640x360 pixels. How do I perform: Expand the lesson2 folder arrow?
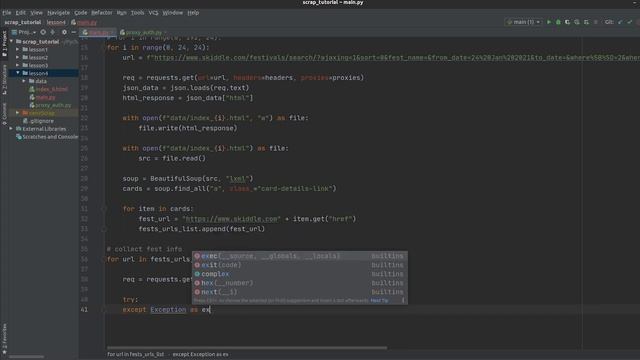[x=18, y=58]
